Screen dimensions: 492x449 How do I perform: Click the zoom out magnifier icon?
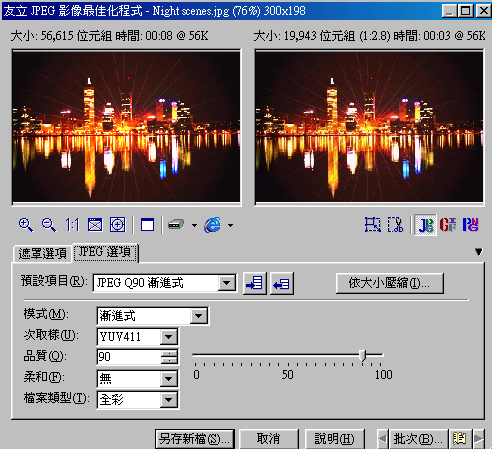pyautogui.click(x=49, y=225)
